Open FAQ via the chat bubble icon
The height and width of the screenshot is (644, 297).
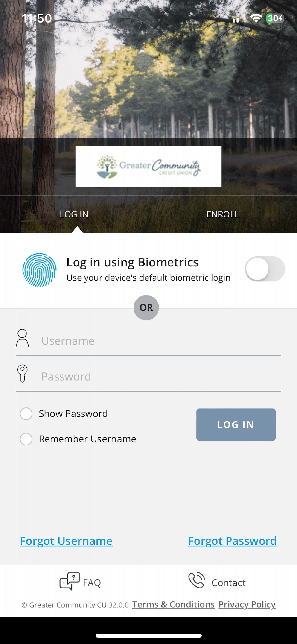pyautogui.click(x=70, y=581)
